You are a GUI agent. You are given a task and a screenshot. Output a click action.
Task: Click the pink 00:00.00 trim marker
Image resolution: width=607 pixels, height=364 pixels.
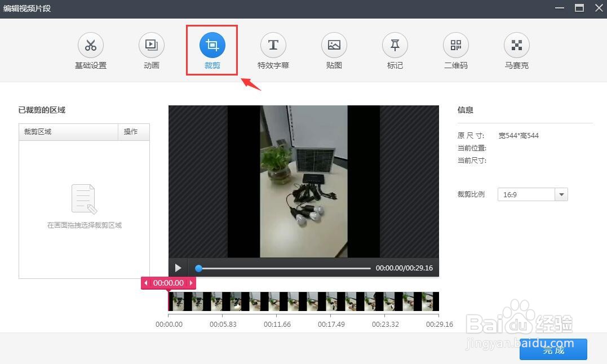click(168, 283)
